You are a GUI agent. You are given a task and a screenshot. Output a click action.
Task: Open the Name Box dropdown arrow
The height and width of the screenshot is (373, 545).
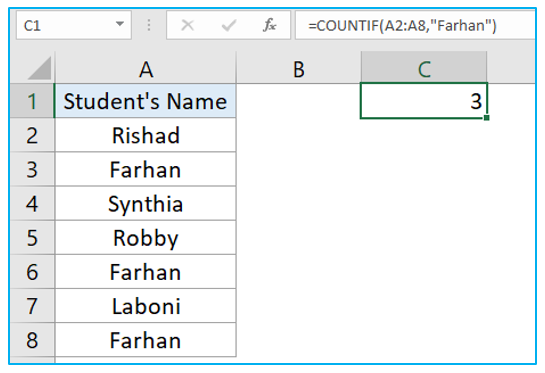[120, 24]
